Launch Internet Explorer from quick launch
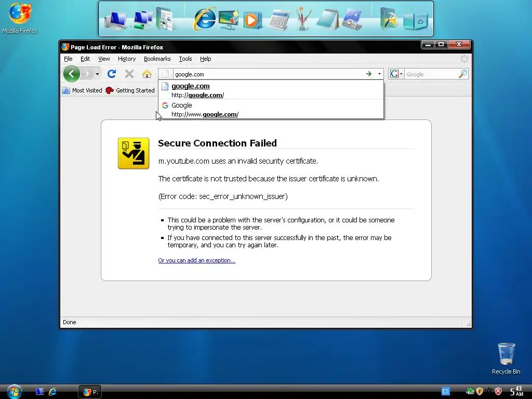 52,392
